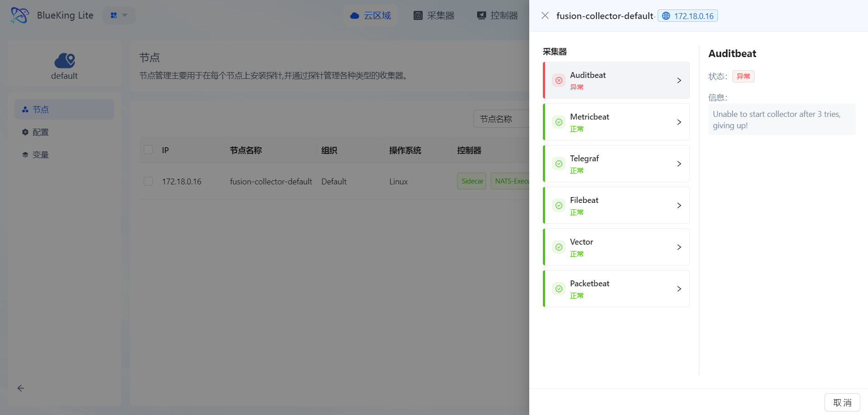
Task: Select the Metricbeat collector card
Action: click(616, 122)
